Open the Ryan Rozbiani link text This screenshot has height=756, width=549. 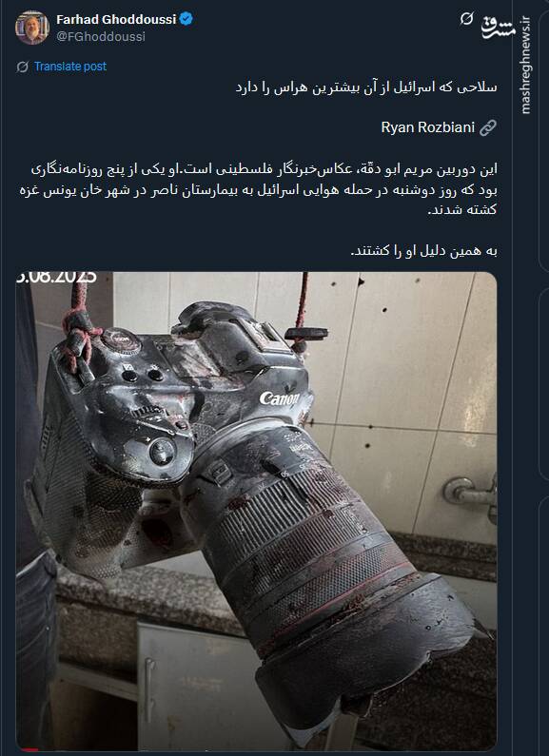click(x=428, y=127)
